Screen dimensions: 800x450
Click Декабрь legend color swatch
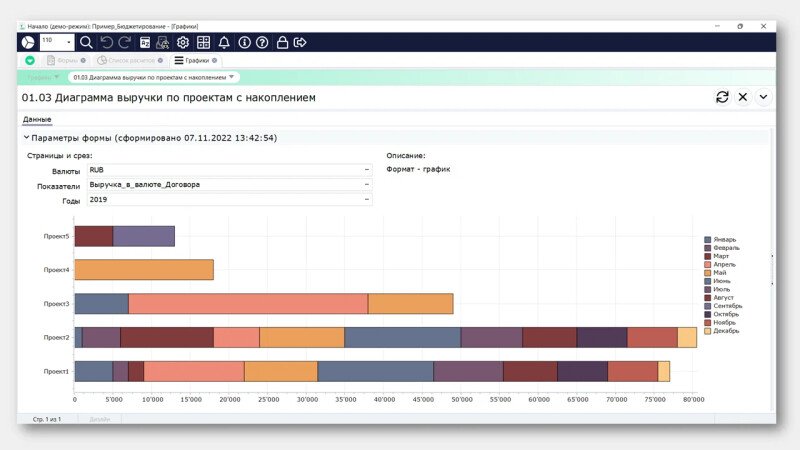click(x=708, y=331)
